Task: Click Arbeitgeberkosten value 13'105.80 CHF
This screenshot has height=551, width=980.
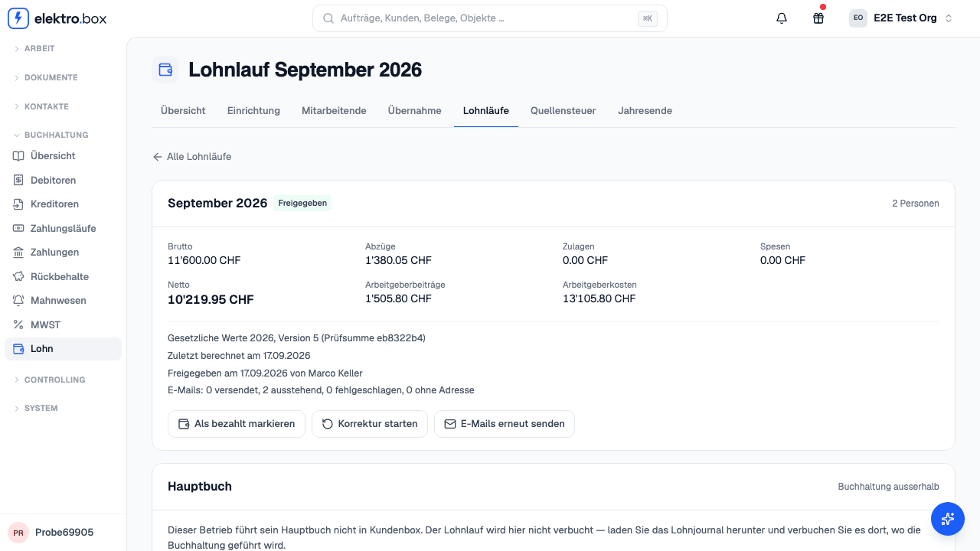Action: [x=599, y=298]
